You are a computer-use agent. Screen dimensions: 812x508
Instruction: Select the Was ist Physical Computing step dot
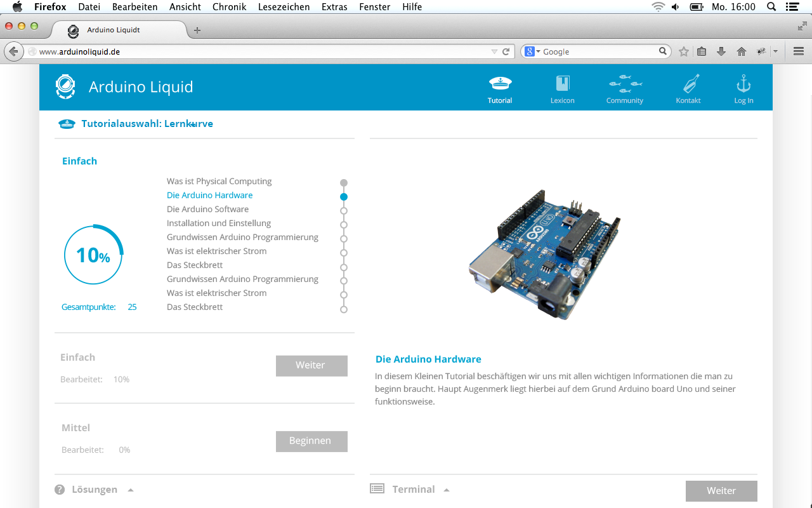(344, 183)
